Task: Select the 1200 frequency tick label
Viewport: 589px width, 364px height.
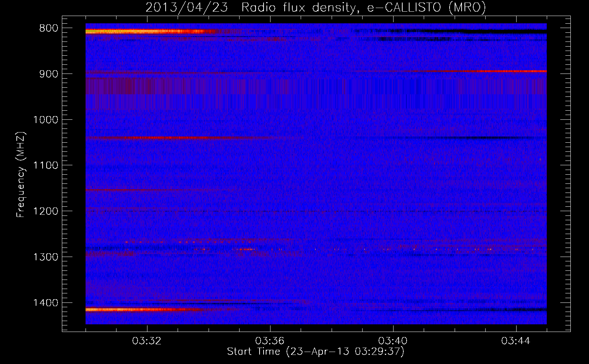Action: tap(46, 211)
